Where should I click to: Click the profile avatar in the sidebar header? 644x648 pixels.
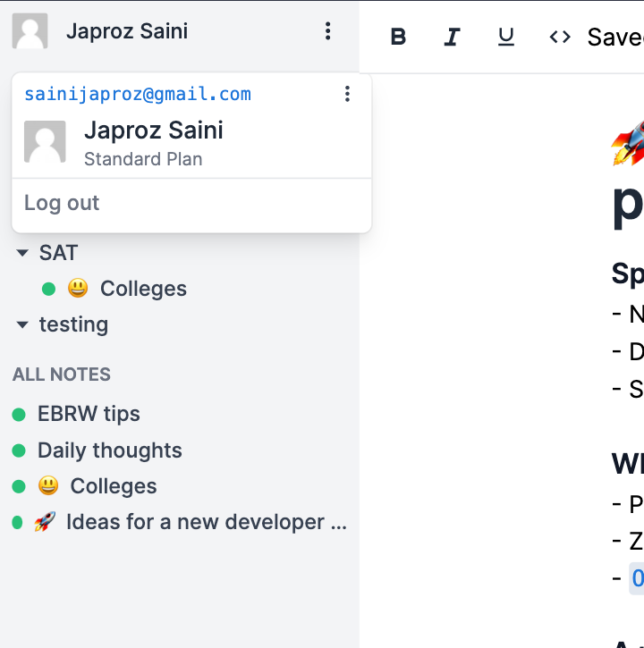30,32
